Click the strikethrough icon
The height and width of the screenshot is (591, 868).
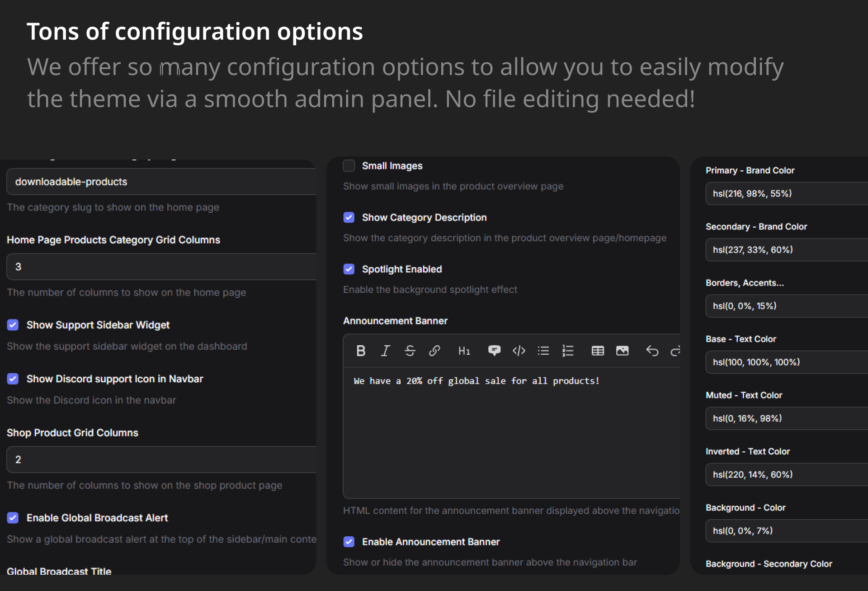(410, 351)
